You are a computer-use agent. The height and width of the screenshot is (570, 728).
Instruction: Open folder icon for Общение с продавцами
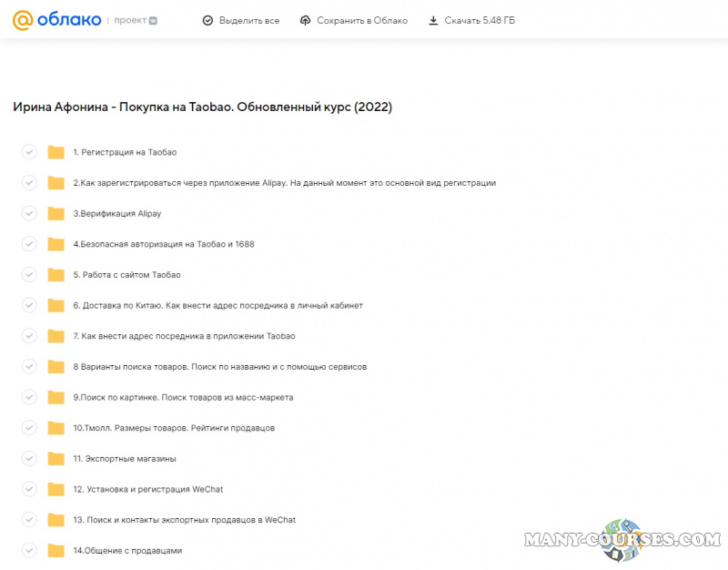point(56,550)
